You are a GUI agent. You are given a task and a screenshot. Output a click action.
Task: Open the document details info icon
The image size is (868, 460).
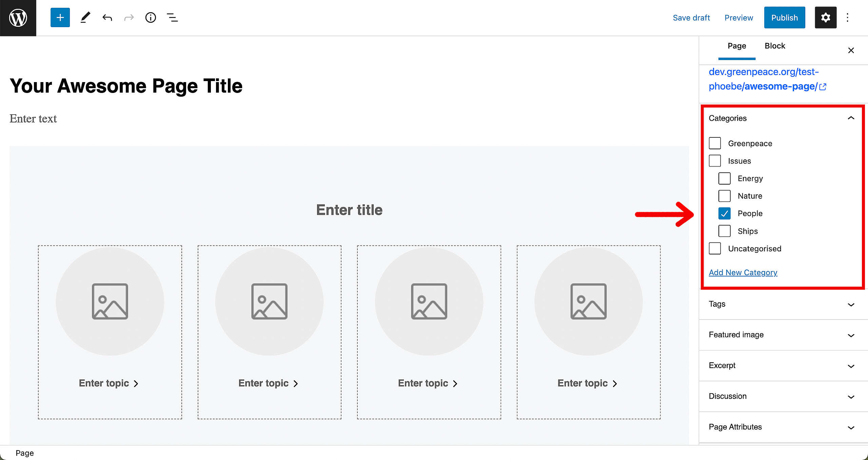click(x=151, y=18)
